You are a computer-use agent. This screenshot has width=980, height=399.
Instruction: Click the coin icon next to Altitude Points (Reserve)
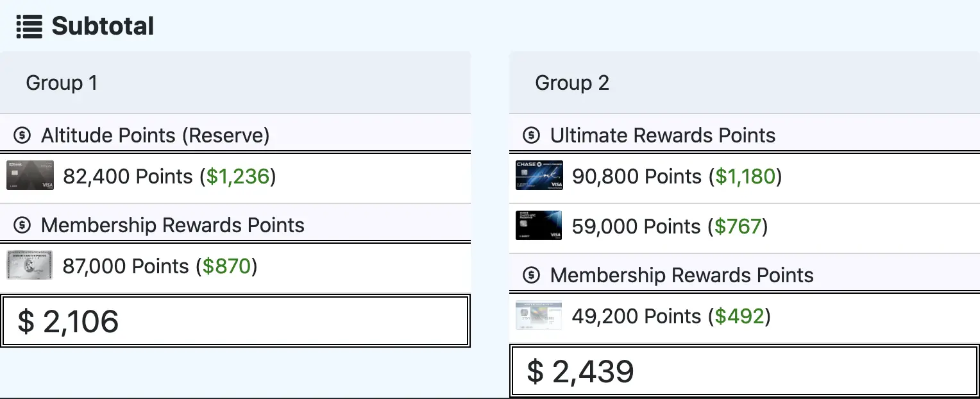(x=22, y=135)
